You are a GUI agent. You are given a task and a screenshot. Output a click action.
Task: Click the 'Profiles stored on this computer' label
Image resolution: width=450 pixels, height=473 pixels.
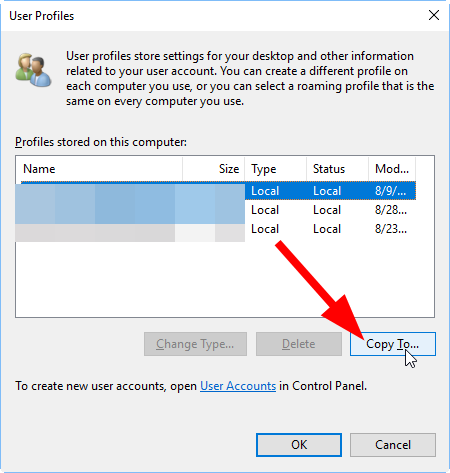click(101, 142)
